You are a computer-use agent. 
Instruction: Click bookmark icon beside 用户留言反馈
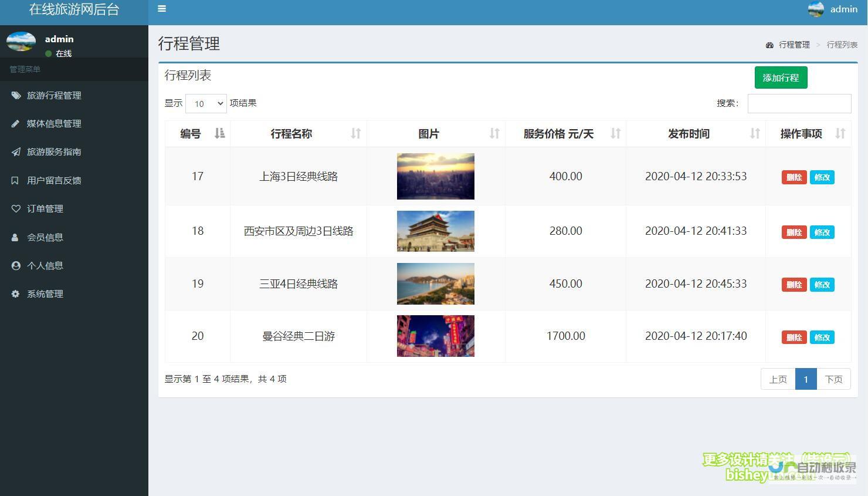pos(15,180)
